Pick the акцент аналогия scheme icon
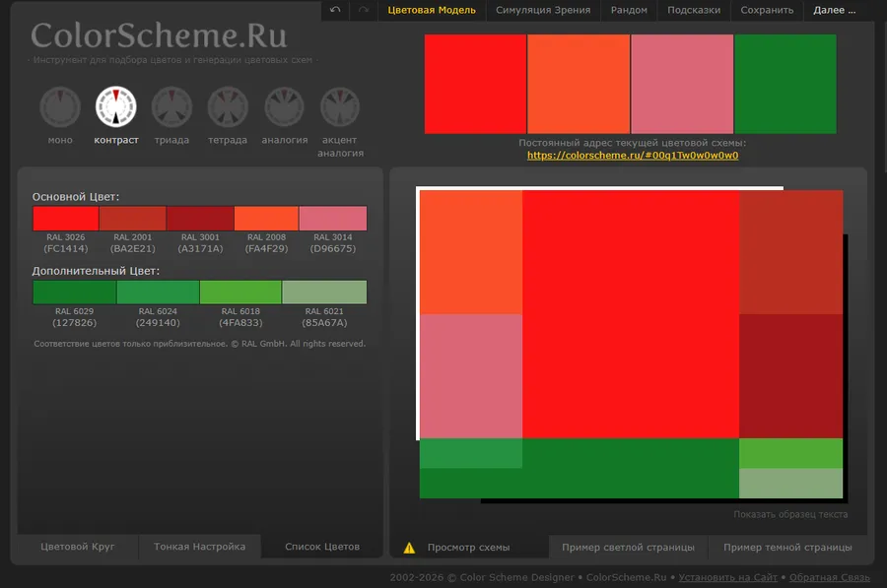This screenshot has width=887, height=588. coord(340,107)
